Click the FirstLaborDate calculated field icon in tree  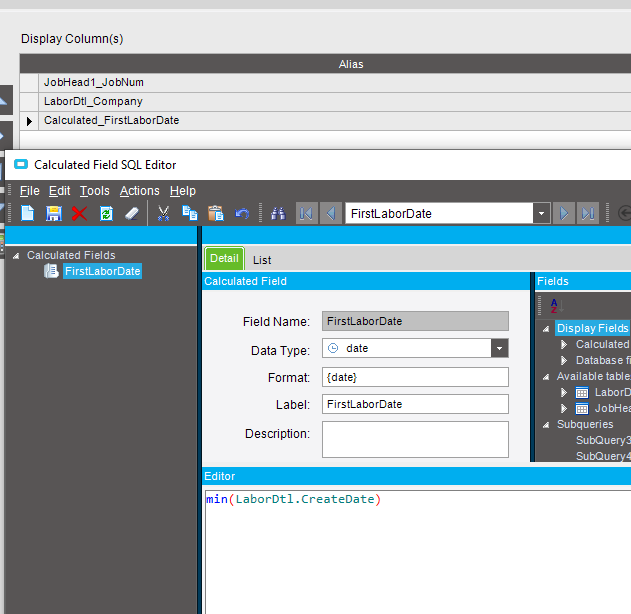pyautogui.click(x=51, y=271)
